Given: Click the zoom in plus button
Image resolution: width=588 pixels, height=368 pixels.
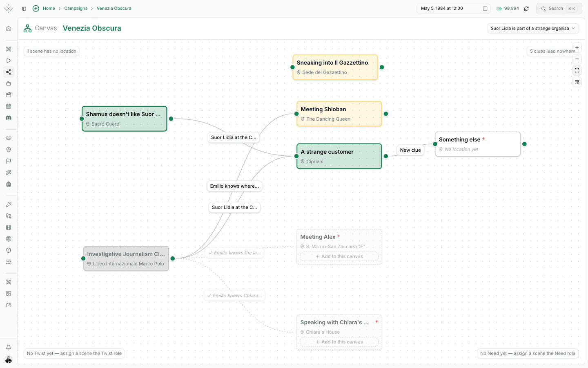Looking at the screenshot, I should click(577, 47).
